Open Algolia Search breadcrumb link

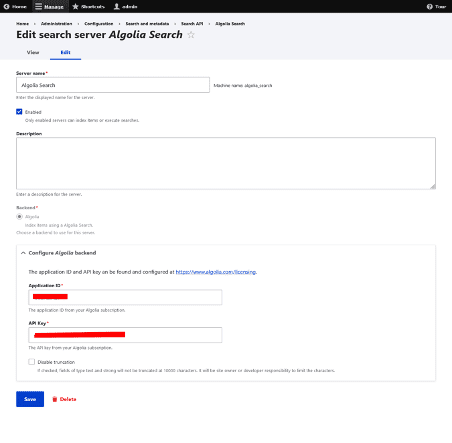pos(230,24)
